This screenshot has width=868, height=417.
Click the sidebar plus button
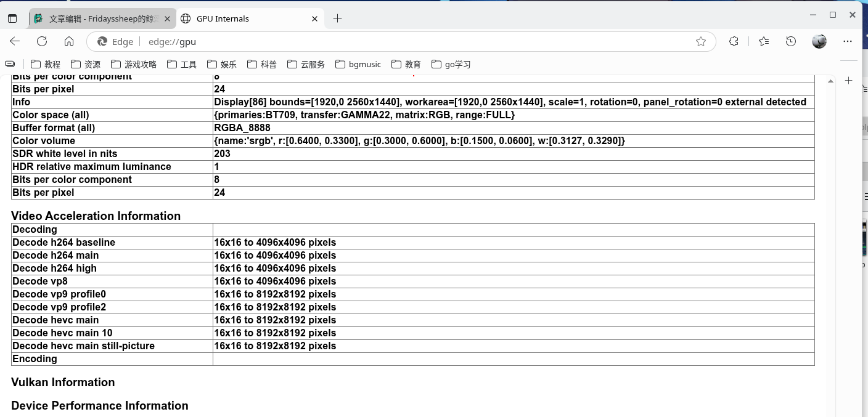coord(848,81)
